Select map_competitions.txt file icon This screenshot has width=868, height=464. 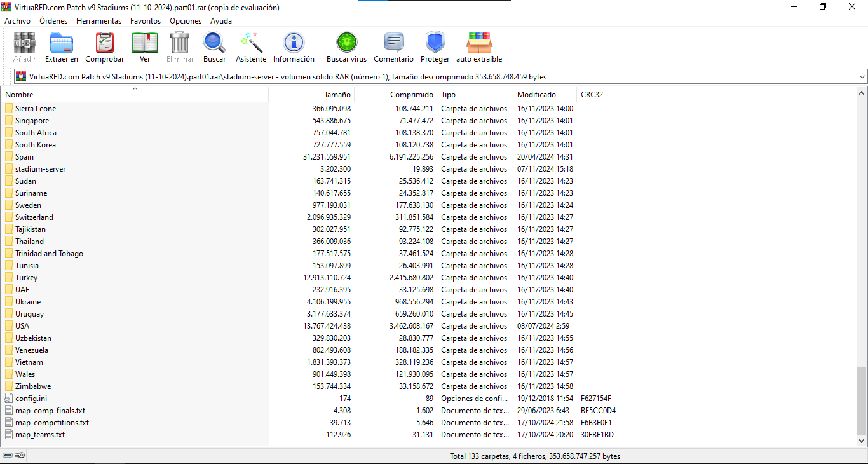(x=9, y=423)
